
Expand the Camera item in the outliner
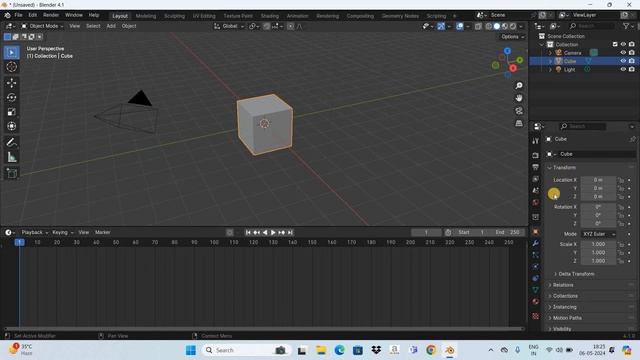click(550, 53)
